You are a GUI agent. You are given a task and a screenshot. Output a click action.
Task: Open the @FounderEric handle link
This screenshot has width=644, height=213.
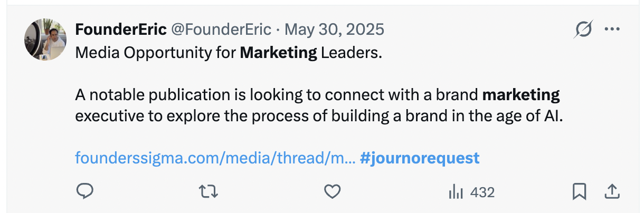click(x=221, y=30)
